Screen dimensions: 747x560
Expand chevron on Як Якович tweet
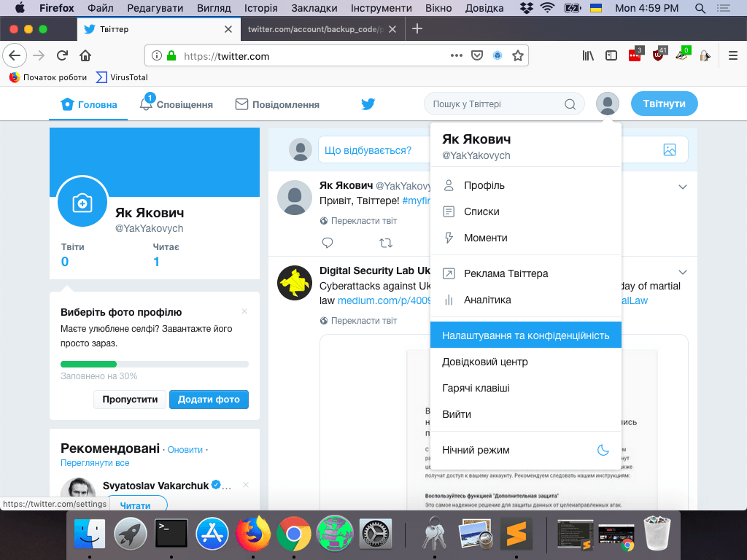(683, 187)
